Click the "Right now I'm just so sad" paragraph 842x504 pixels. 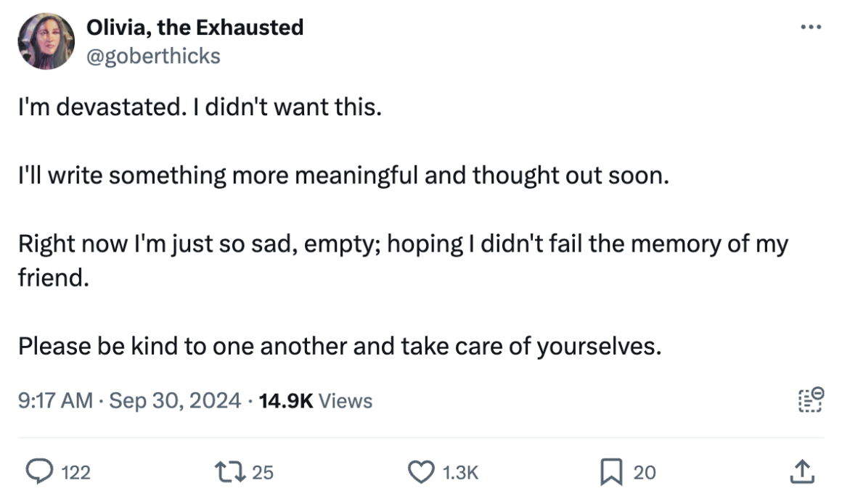[x=403, y=245]
